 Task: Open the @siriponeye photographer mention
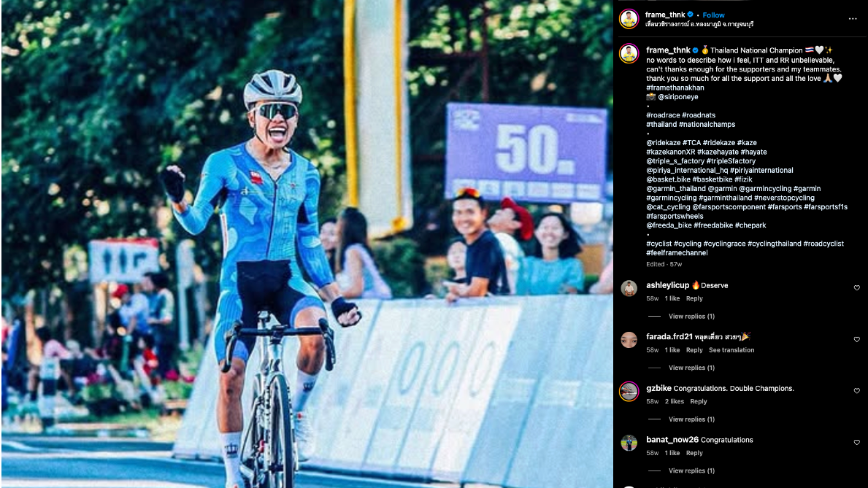tap(677, 97)
